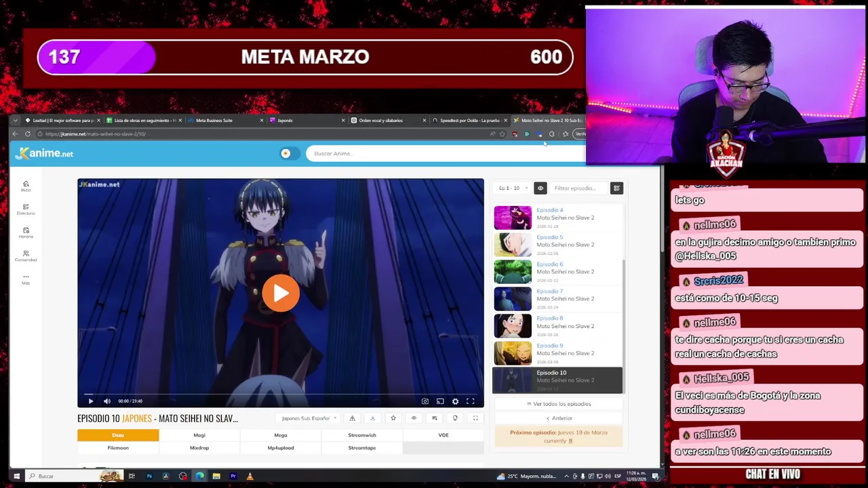Open Japones Sub. Español language dropdown
Screen dimensions: 868x488
click(x=309, y=418)
